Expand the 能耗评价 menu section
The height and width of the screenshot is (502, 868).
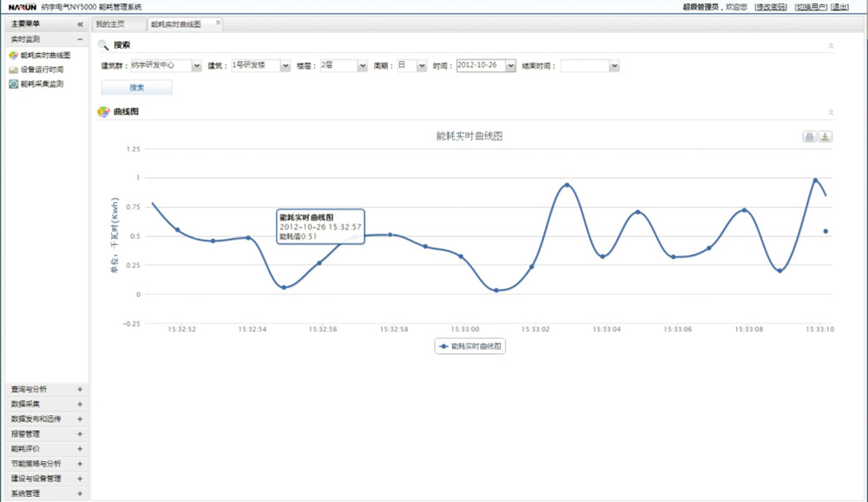click(x=80, y=449)
